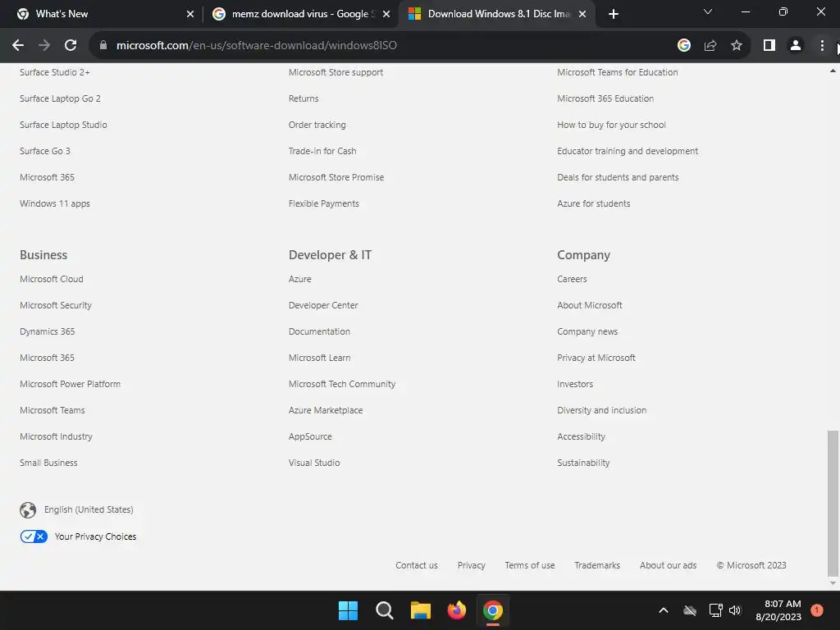View the site lock security info

103,46
